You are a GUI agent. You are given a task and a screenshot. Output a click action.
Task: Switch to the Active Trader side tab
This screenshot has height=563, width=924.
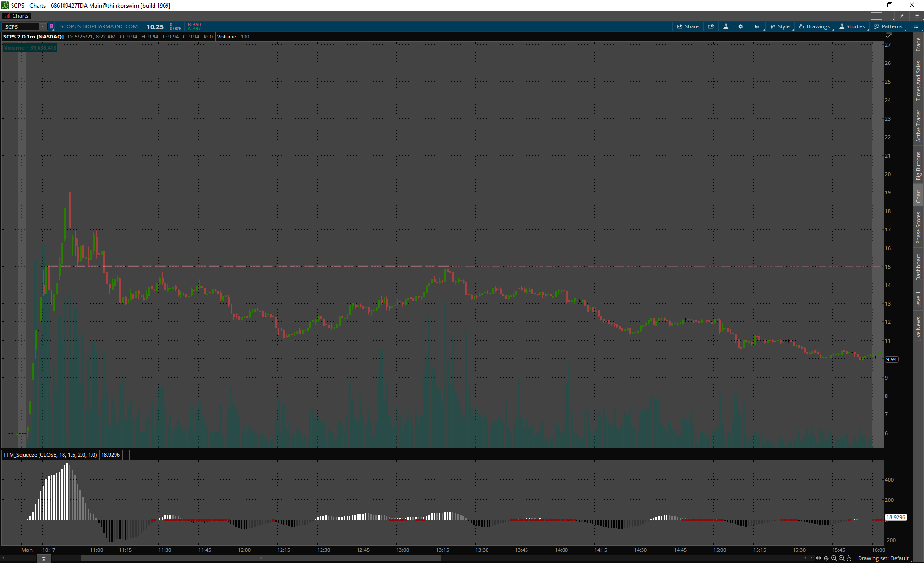click(918, 126)
